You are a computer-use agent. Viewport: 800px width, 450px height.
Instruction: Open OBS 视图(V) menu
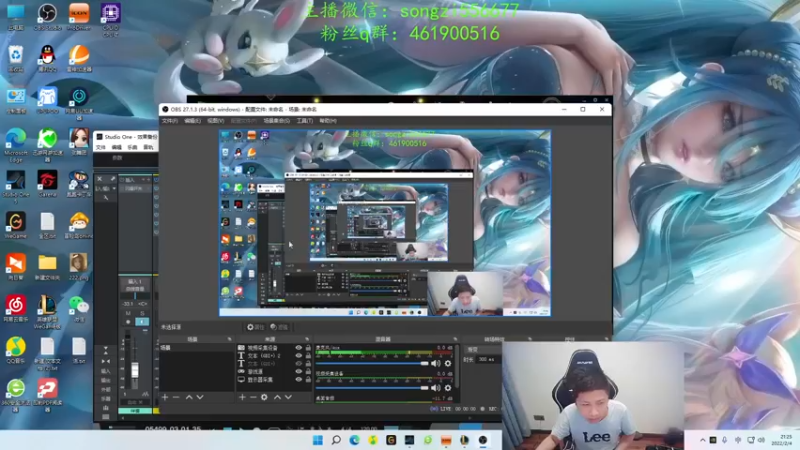(215, 121)
